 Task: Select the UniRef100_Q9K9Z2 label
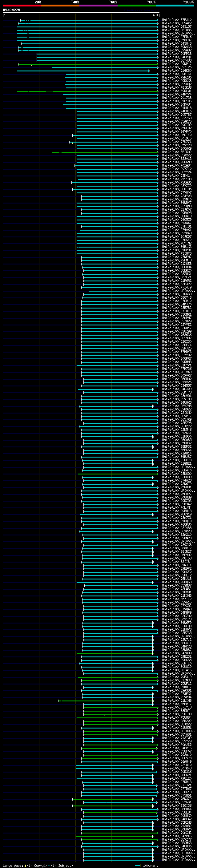177,409
